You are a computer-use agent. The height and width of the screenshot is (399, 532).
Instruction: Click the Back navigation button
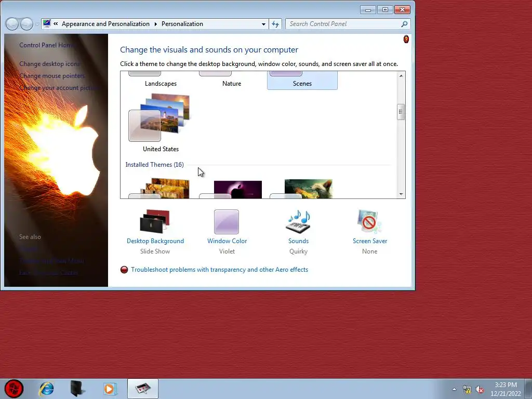point(12,24)
